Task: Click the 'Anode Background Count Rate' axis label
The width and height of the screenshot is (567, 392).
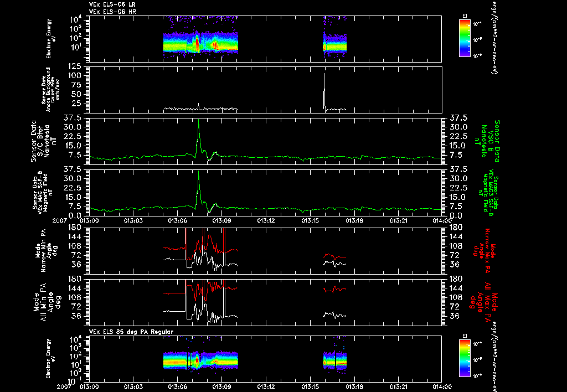Action: (x=50, y=89)
